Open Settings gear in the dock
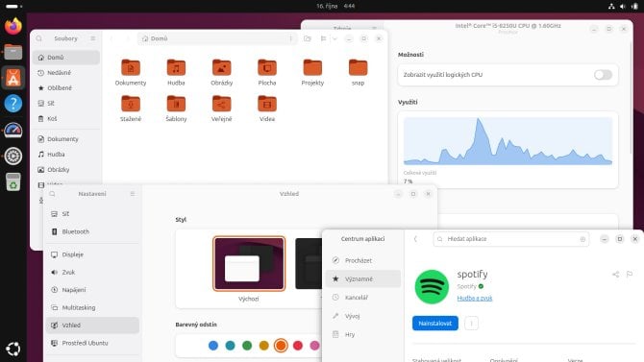Screen dimensions: 644x362 point(13,156)
